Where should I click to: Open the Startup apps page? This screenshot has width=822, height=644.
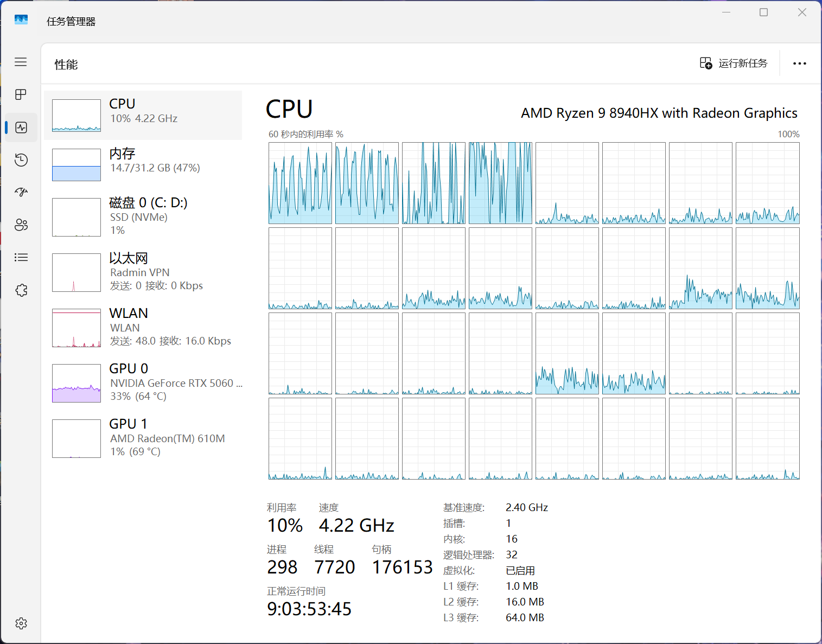point(21,192)
